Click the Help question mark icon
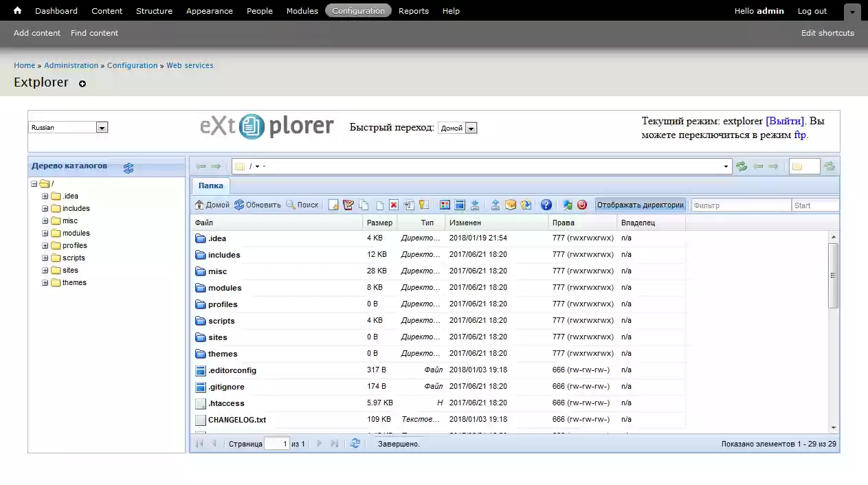The width and height of the screenshot is (868, 485). coord(546,204)
